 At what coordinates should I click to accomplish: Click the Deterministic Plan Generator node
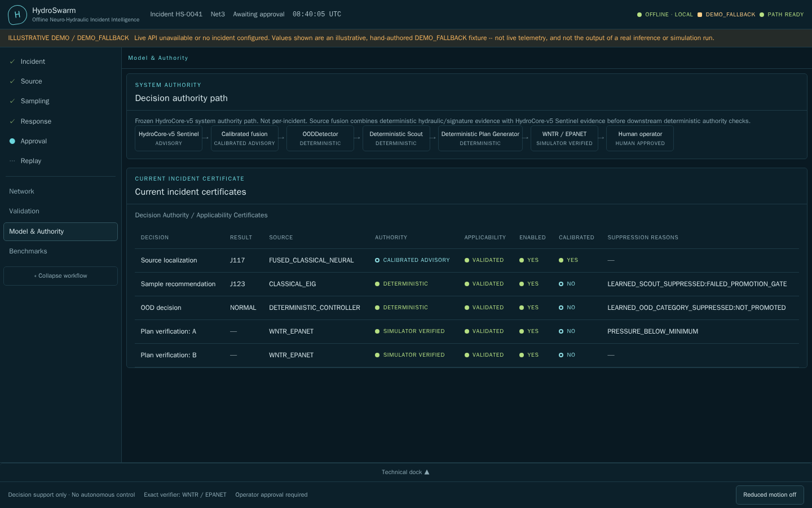[480, 138]
